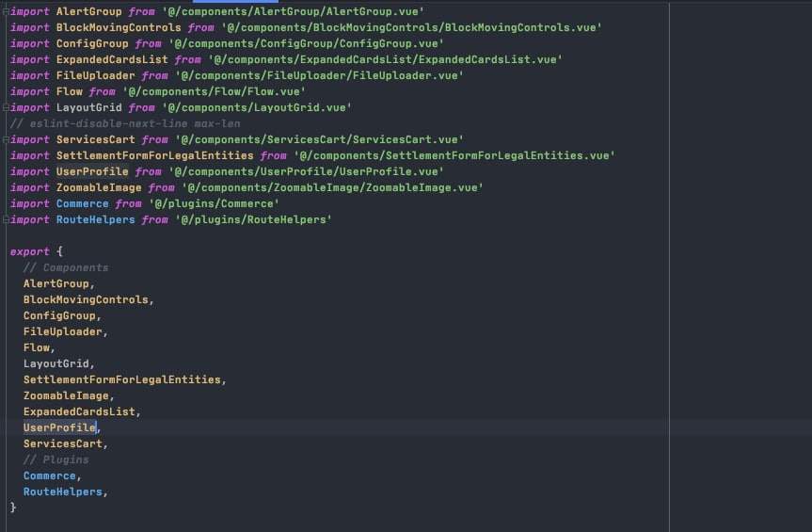Click ZoomableImage in the export list
The height and width of the screenshot is (532, 812).
[x=66, y=395]
